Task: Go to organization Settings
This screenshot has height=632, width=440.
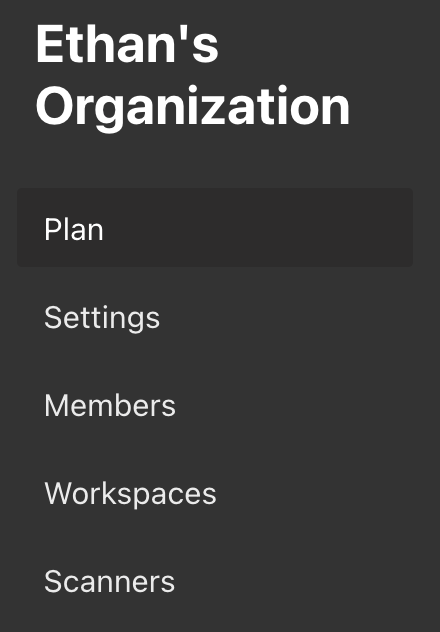Action: (x=215, y=318)
